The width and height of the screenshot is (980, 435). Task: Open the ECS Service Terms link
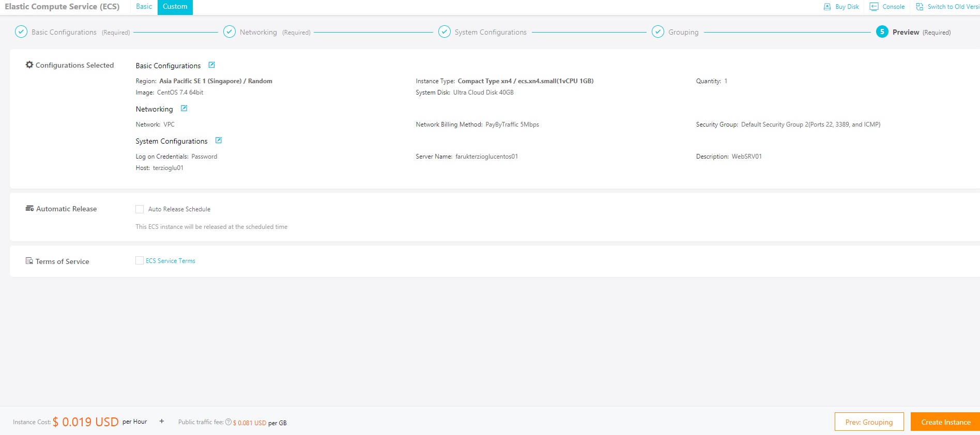[171, 261]
